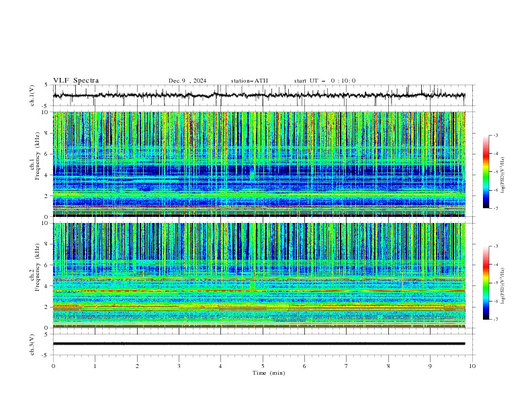Click the "ch.1(V)" waveform axis label
The width and height of the screenshot is (532, 411).
point(32,95)
